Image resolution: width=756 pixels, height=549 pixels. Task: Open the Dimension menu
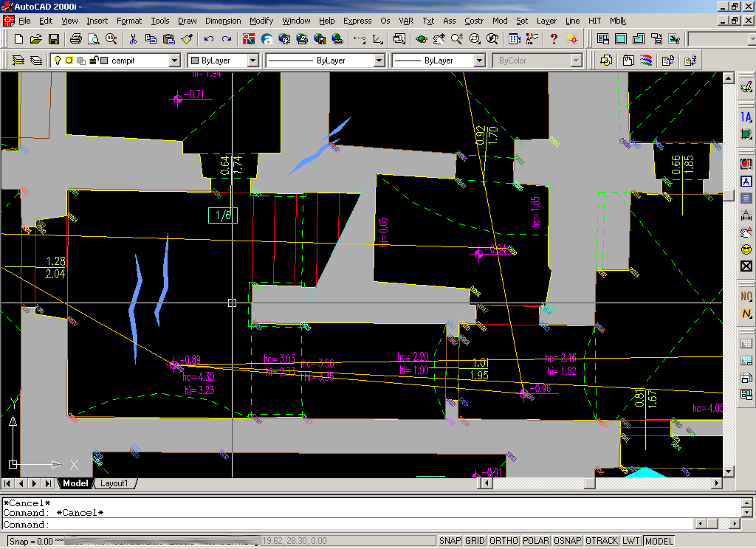pyautogui.click(x=223, y=21)
